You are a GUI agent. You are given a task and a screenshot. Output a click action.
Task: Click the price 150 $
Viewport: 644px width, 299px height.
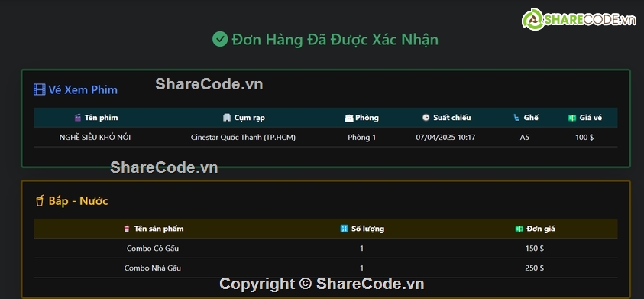pos(534,249)
